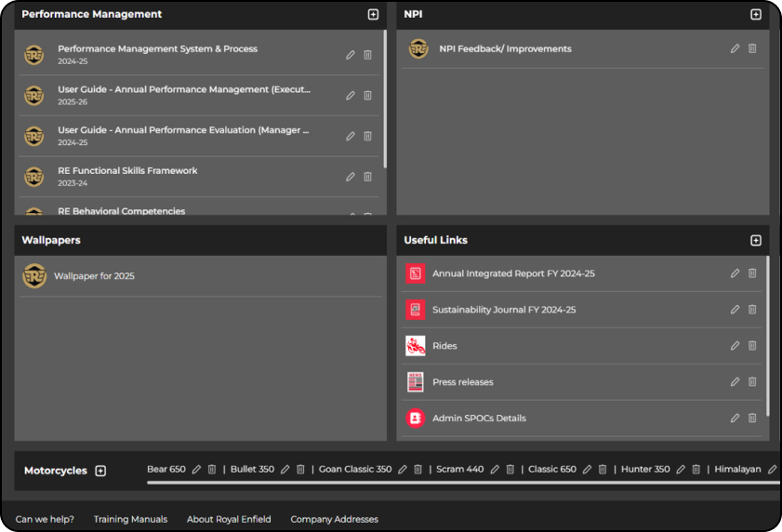The height and width of the screenshot is (532, 782).
Task: Open Annual Integrated Report FY 2024-25
Action: tap(513, 273)
